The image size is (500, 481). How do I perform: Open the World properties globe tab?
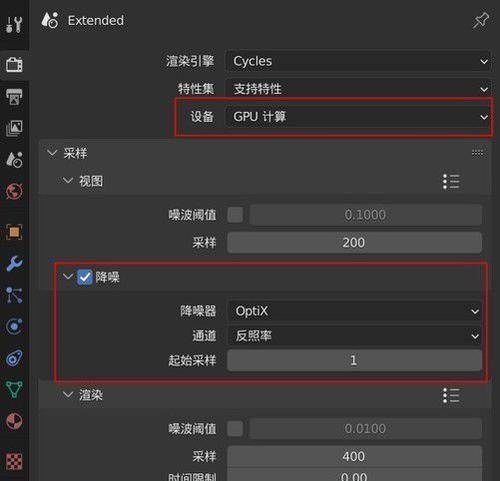(x=14, y=191)
